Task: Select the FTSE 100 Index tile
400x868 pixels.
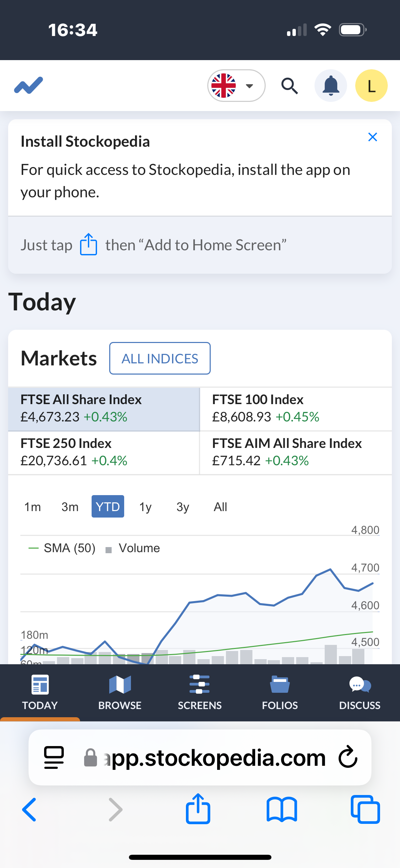Action: (296, 409)
